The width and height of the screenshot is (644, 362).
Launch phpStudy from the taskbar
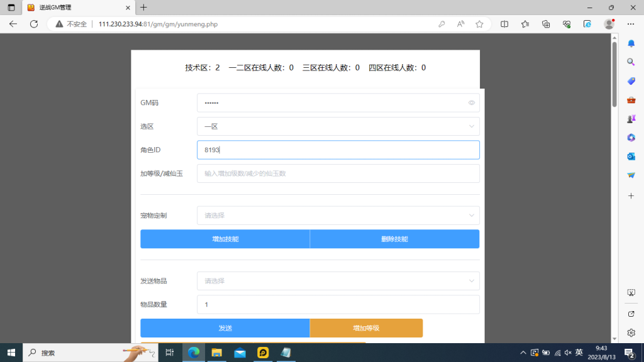coord(263,353)
